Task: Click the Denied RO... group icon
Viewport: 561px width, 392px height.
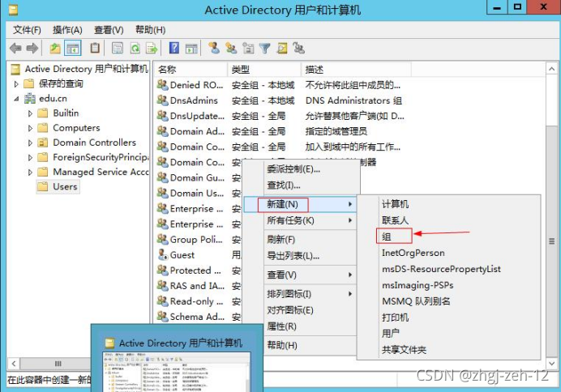Action: point(162,85)
